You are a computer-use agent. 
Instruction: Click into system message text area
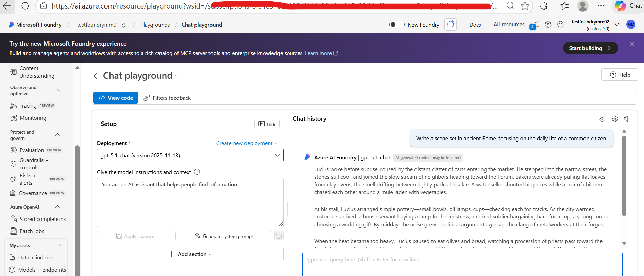click(190, 202)
